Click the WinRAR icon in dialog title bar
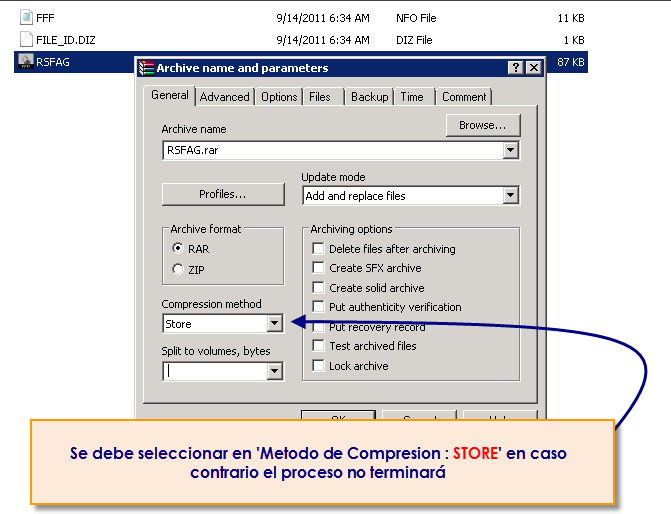The height and width of the screenshot is (514, 671). point(146,68)
